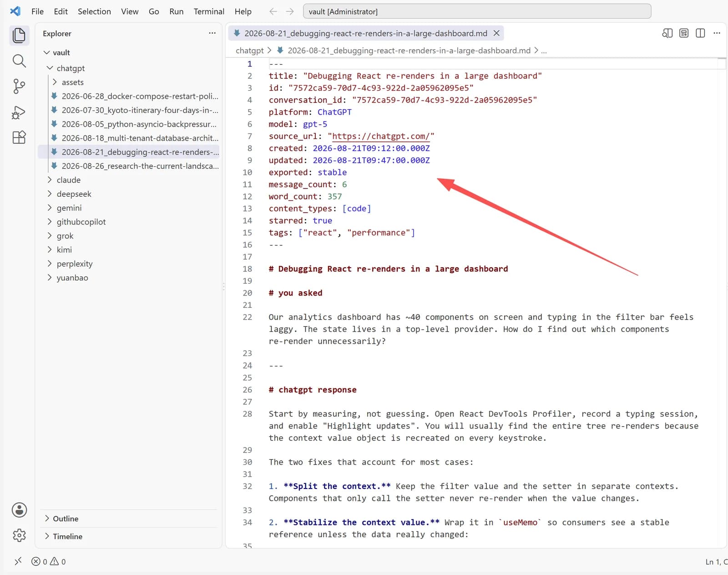Expand the deepseek folder
Image resolution: width=728 pixels, height=575 pixels.
coord(50,194)
